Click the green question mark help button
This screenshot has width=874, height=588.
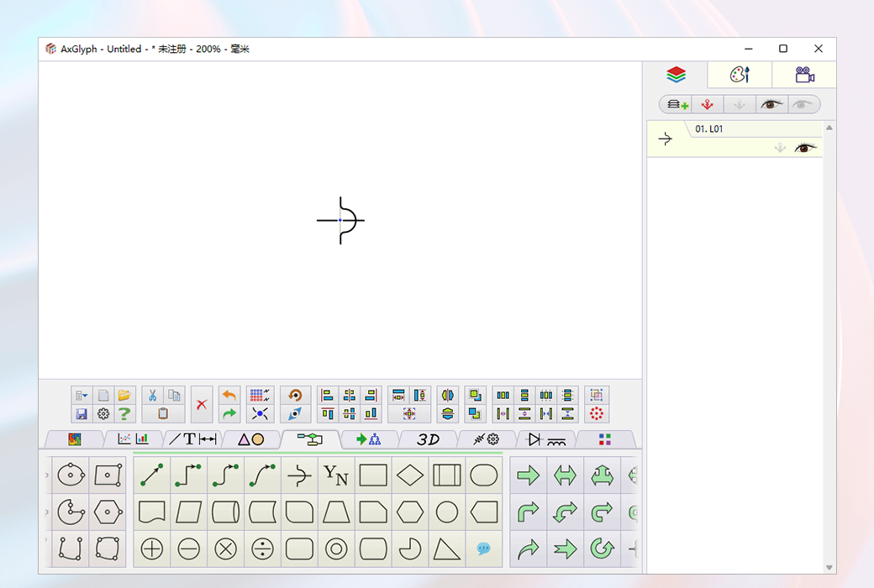[123, 412]
